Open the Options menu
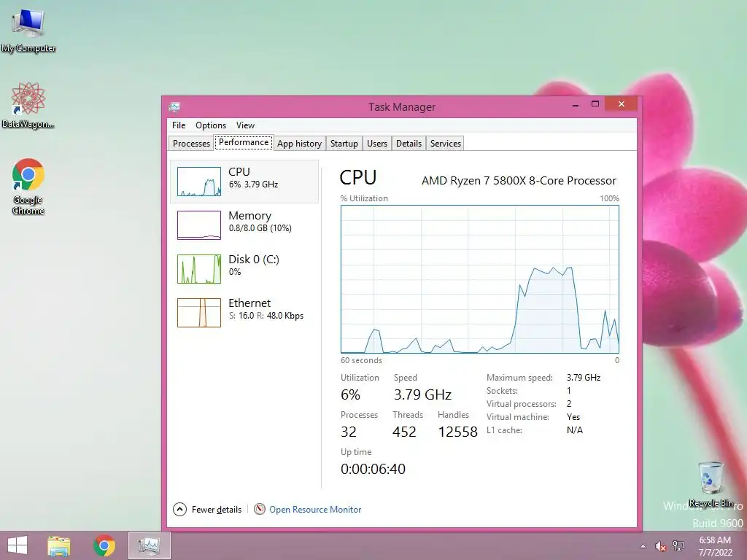The height and width of the screenshot is (560, 747). (211, 125)
